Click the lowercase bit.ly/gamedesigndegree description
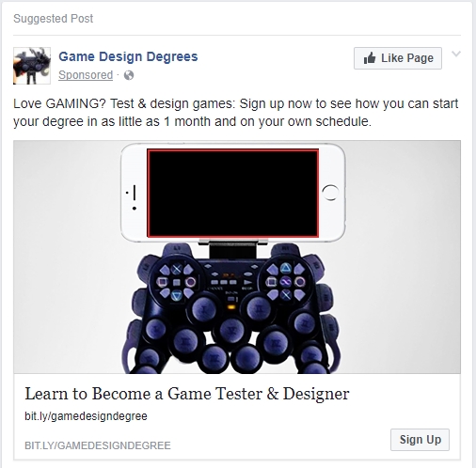Image resolution: width=476 pixels, height=468 pixels. (86, 416)
